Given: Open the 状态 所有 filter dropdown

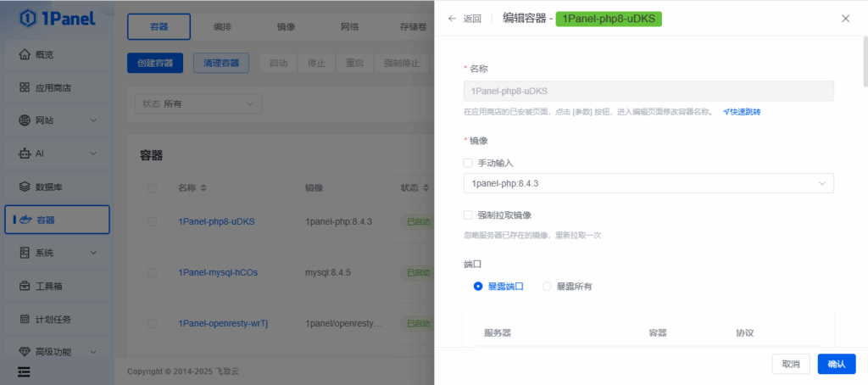Looking at the screenshot, I should [198, 103].
